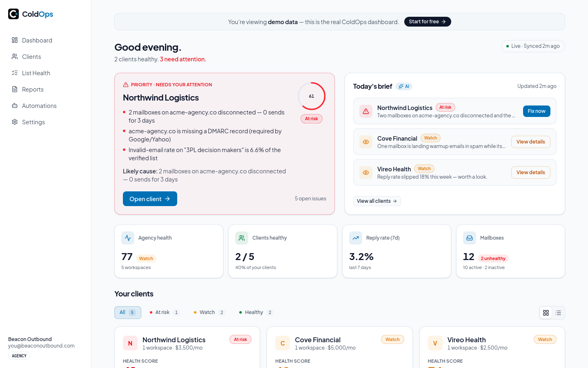Viewport: 588px width, 368px height.
Task: Click the AI badge on Today's brief
Action: pos(404,86)
